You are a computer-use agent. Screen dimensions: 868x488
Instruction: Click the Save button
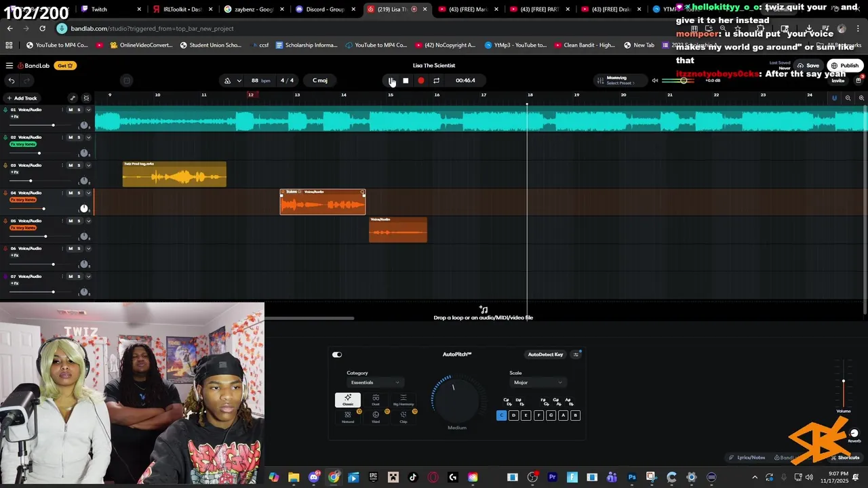coord(808,66)
